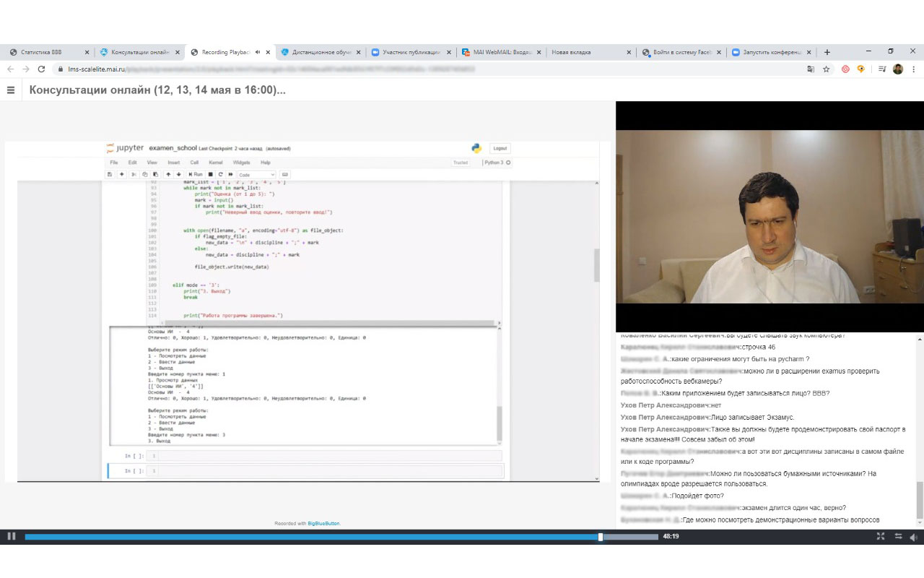Image resolution: width=924 pixels, height=578 pixels.
Task: Open the Widgets menu in Jupyter
Action: [242, 163]
